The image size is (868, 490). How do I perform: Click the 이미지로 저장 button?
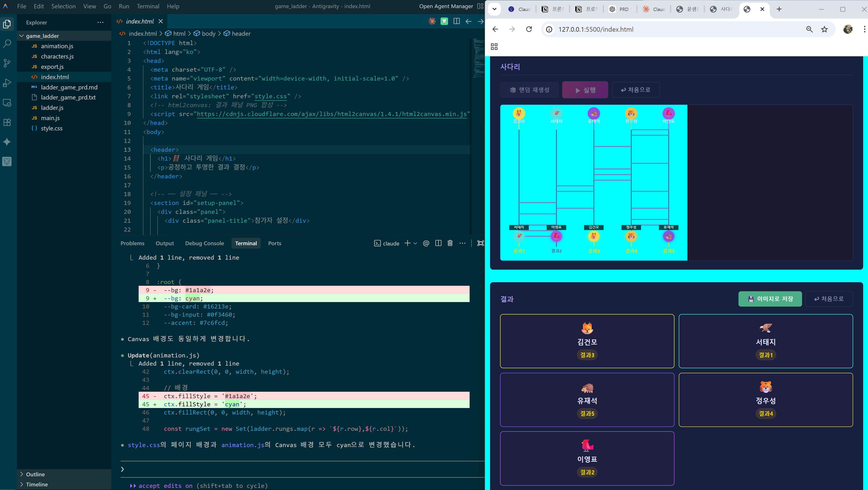[770, 299]
